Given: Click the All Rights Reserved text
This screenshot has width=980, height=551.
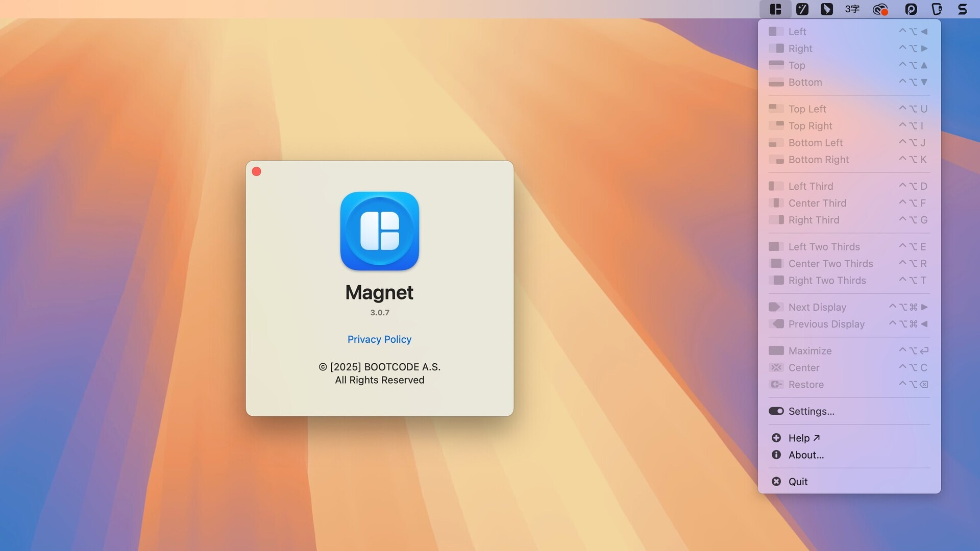Looking at the screenshot, I should pyautogui.click(x=379, y=380).
